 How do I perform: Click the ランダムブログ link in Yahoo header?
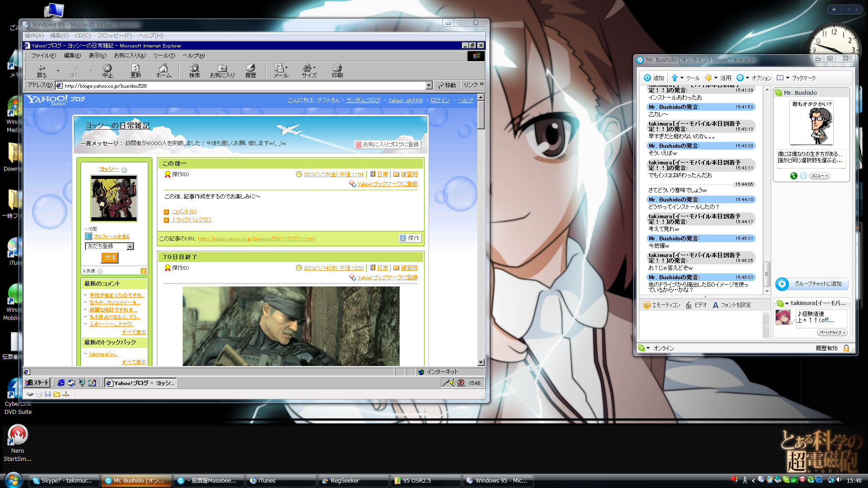pos(363,100)
